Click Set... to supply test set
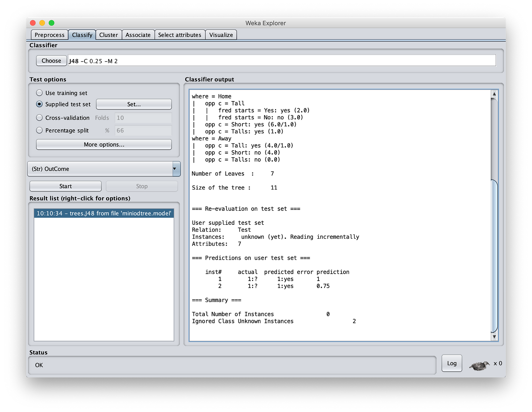This screenshot has width=532, height=412. (134, 104)
